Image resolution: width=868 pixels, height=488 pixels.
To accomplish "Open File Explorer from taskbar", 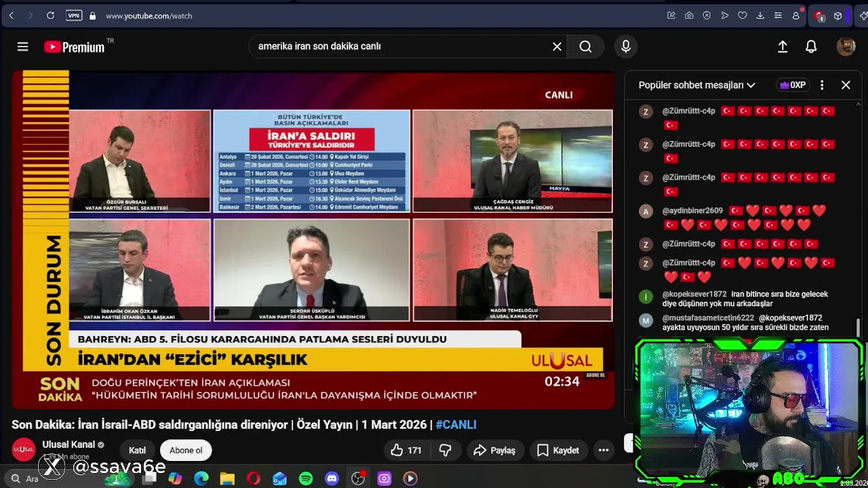I will 227,479.
